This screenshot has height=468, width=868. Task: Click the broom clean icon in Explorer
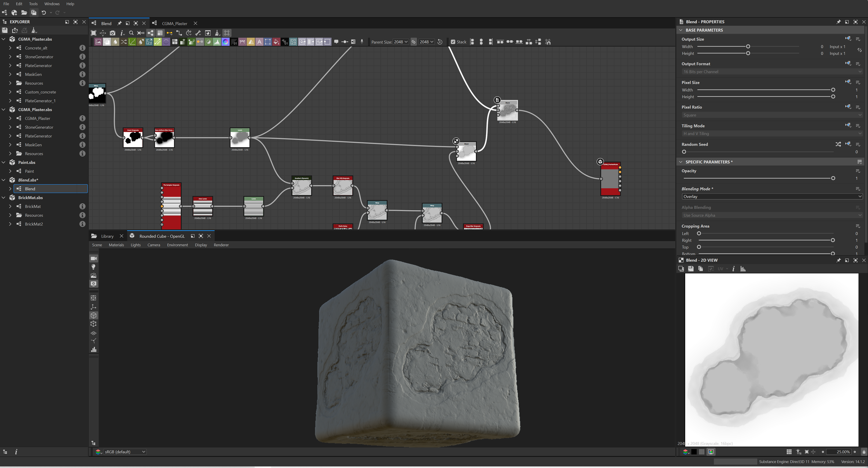click(x=34, y=30)
